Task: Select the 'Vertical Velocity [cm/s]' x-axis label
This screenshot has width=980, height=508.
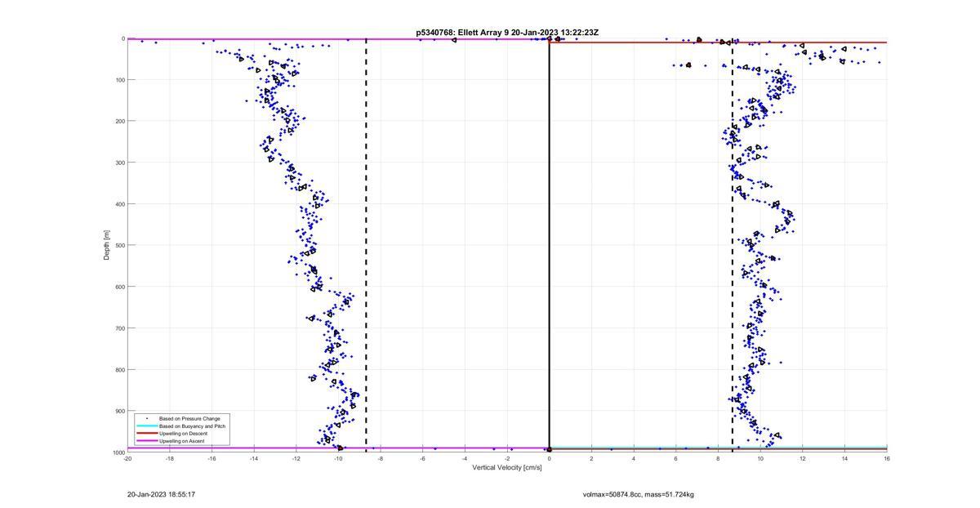Action: pyautogui.click(x=507, y=468)
